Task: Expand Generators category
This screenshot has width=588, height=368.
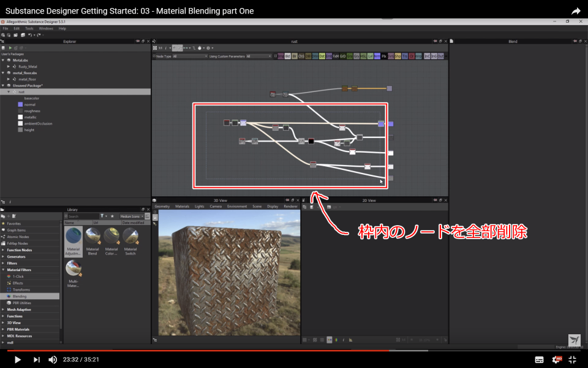Action: (3, 257)
